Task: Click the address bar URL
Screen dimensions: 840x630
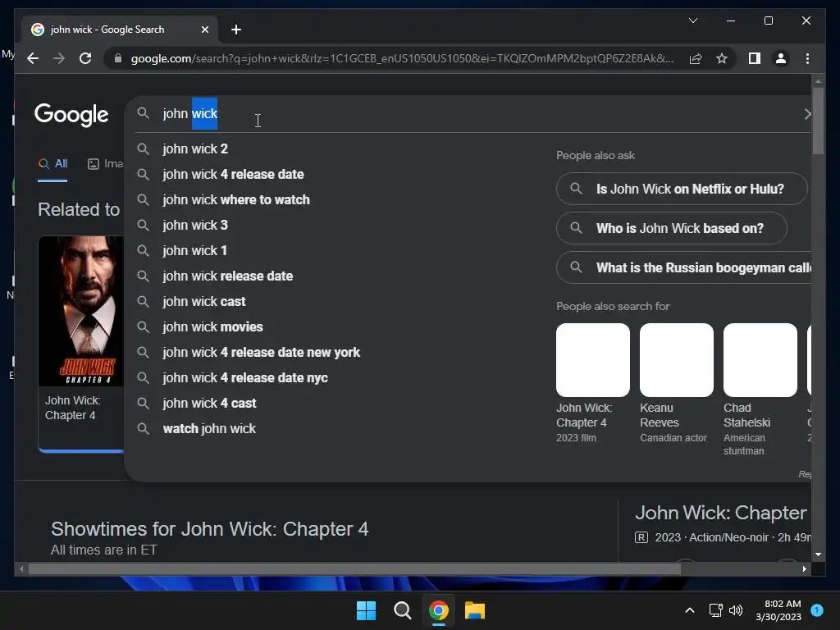Action: tap(402, 58)
